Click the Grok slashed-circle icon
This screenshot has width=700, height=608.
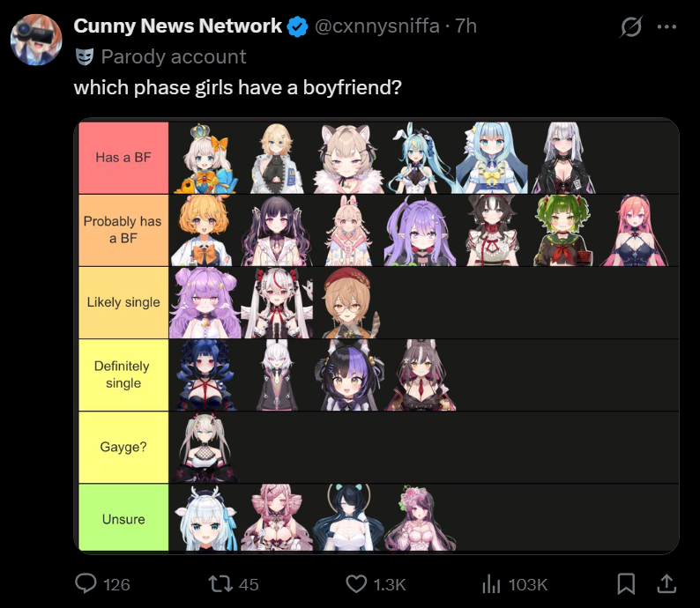point(631,26)
